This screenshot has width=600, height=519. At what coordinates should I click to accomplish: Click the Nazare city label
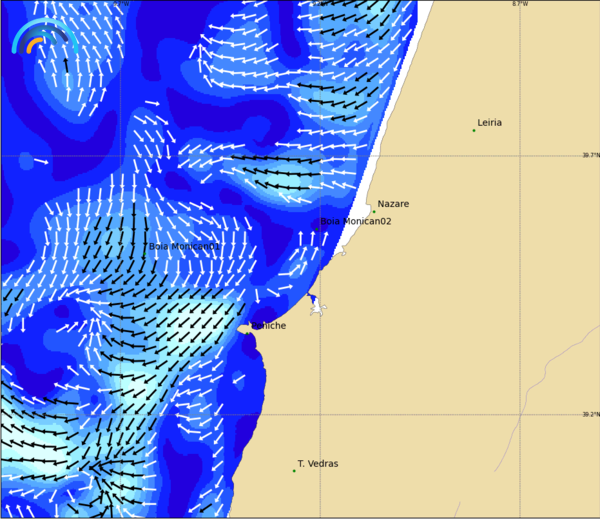coord(393,204)
